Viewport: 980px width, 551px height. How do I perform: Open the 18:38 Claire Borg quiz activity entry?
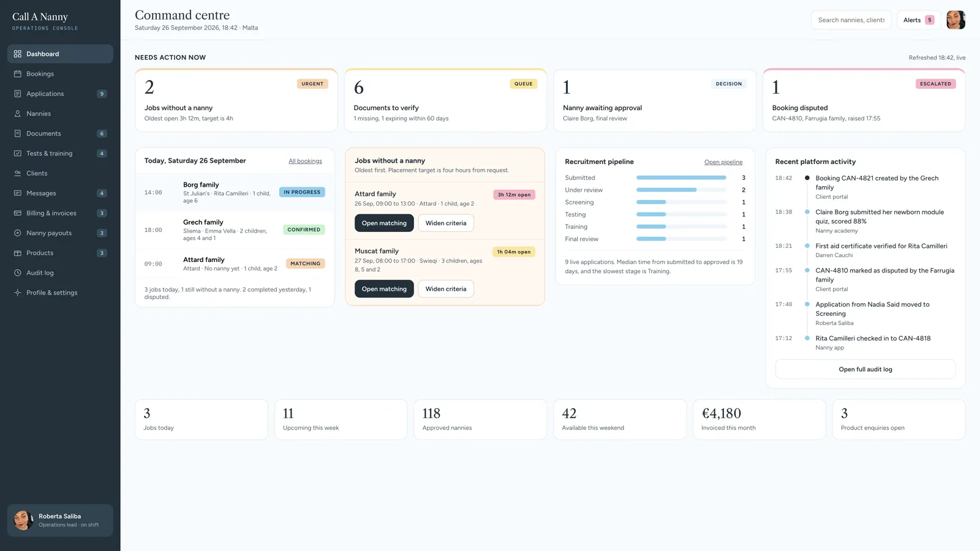tap(865, 221)
